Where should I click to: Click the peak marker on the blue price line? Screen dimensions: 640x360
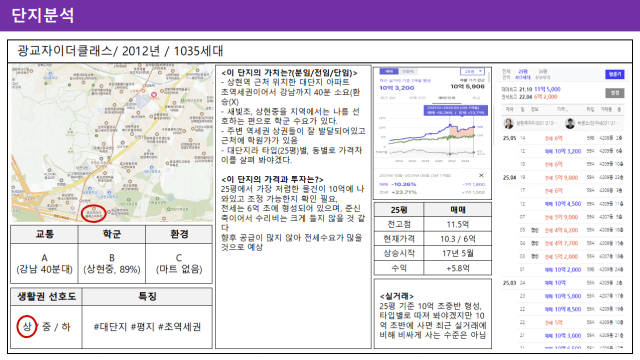[x=450, y=125]
